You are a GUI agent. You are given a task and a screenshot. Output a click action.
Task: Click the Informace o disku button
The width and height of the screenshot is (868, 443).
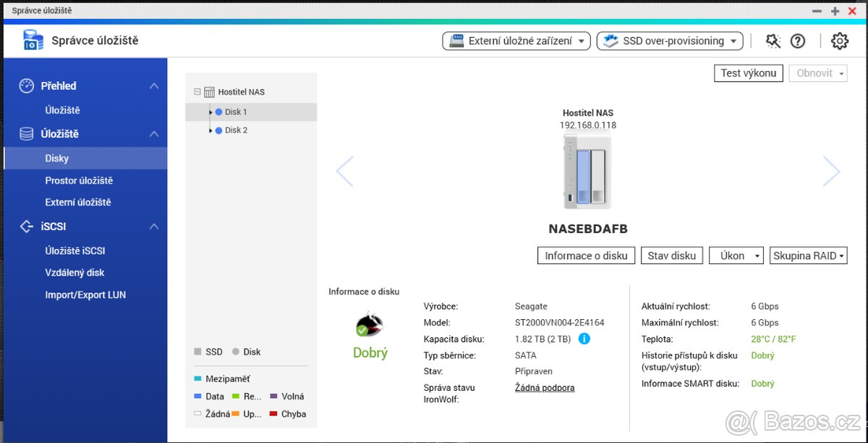click(x=587, y=256)
